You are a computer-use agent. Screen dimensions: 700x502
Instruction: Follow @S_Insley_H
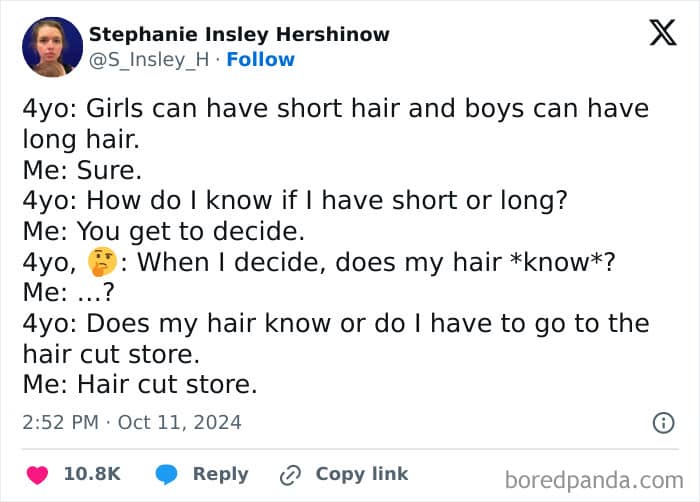[x=260, y=59]
